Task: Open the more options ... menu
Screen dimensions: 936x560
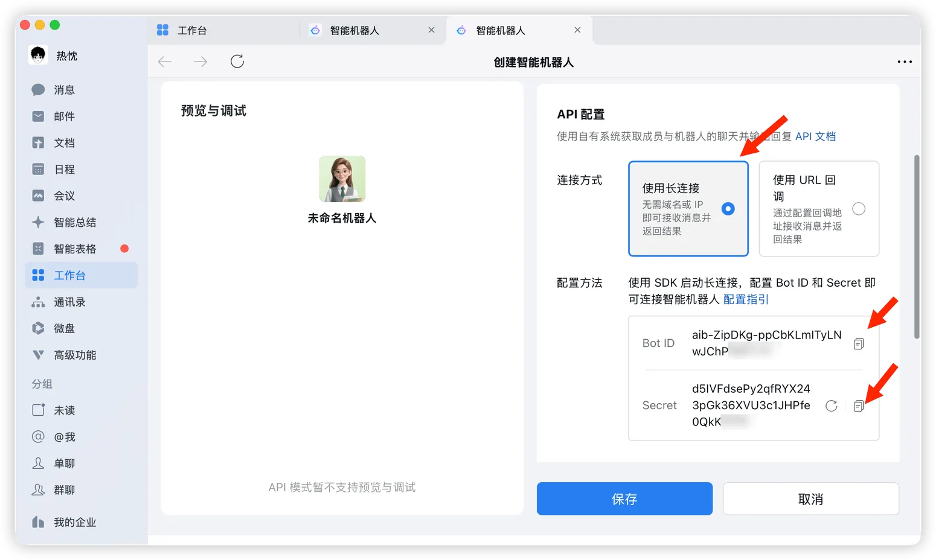Action: pos(905,62)
